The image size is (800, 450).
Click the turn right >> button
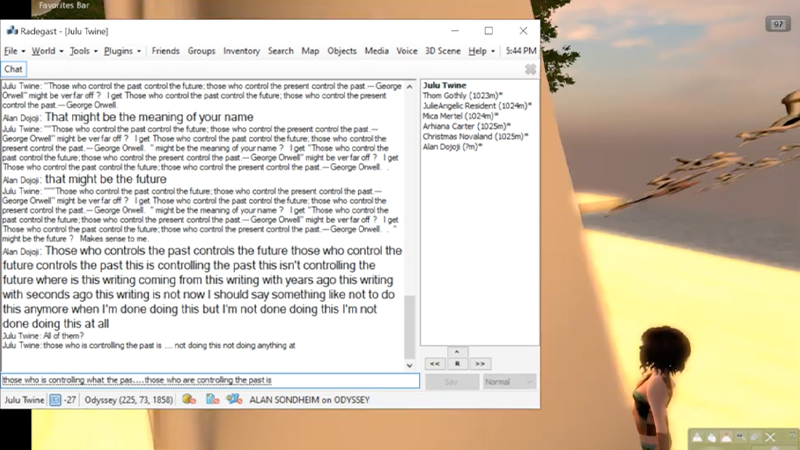tap(480, 364)
